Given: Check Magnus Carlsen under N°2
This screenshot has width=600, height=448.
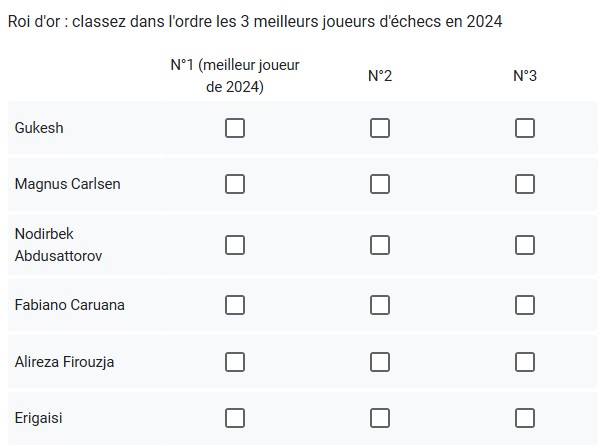Looking at the screenshot, I should click(380, 184).
